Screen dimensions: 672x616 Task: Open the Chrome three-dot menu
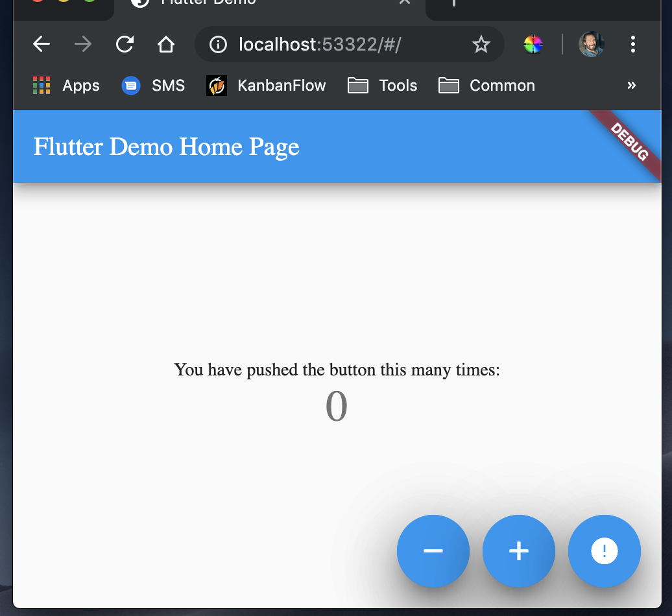tap(632, 44)
